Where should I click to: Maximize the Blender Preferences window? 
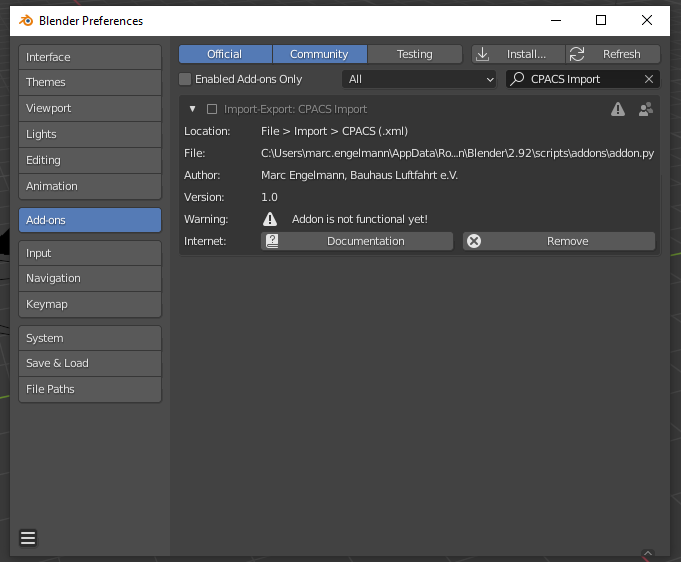(601, 20)
